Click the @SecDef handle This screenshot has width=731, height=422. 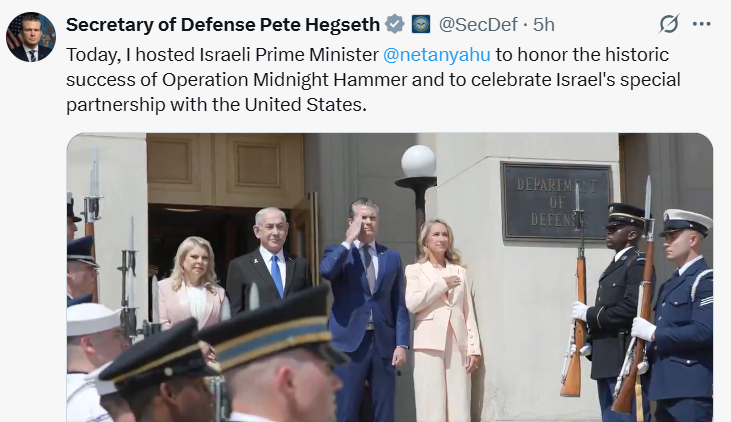point(478,24)
